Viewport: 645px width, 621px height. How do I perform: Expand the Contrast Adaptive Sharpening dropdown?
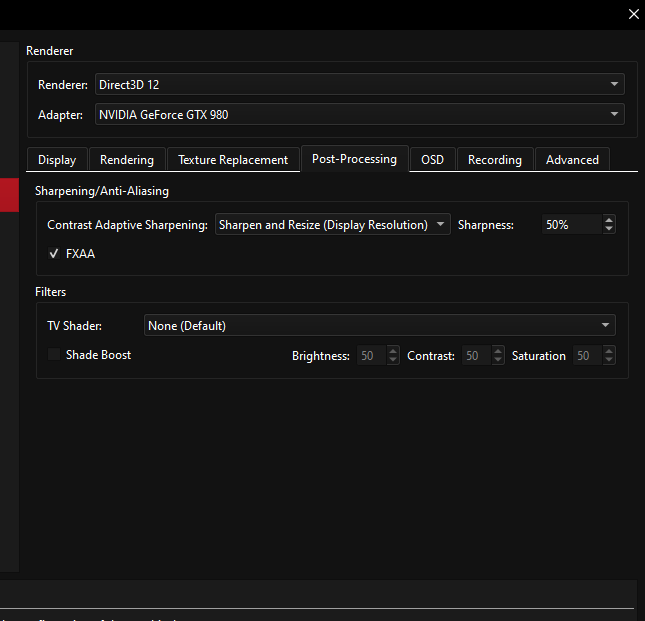pyautogui.click(x=332, y=225)
